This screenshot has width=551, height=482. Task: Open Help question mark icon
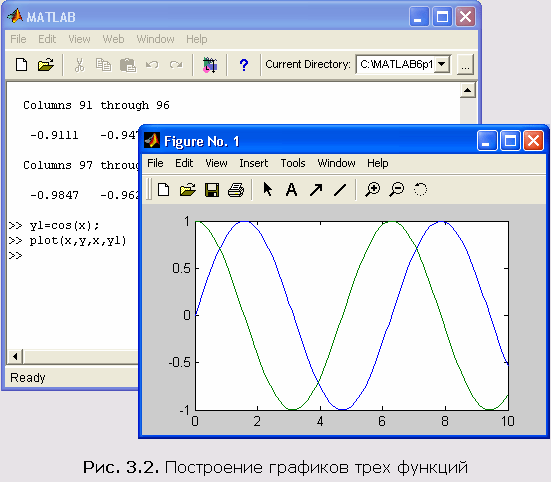pyautogui.click(x=244, y=65)
